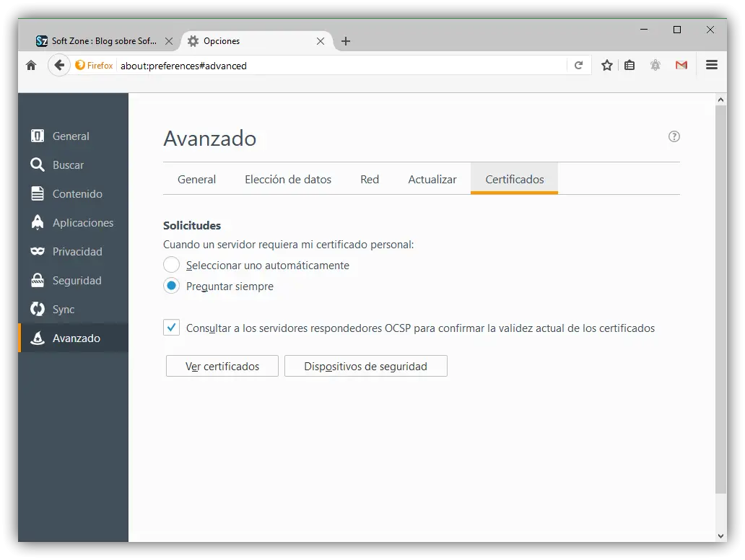Screen dimensions: 745x560
Task: Switch to the Elección de datos tab
Action: [288, 179]
